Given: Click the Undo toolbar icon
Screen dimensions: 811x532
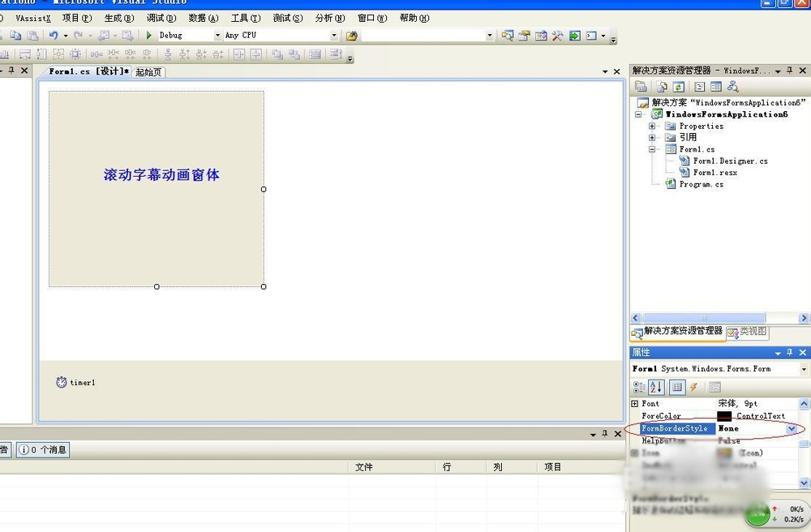Looking at the screenshot, I should [54, 36].
